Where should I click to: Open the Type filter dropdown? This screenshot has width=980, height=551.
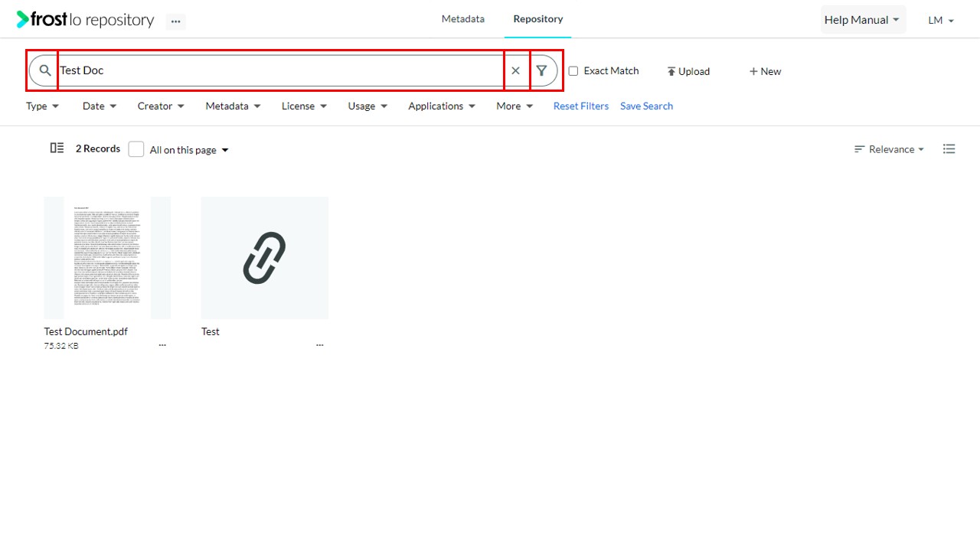click(x=43, y=106)
